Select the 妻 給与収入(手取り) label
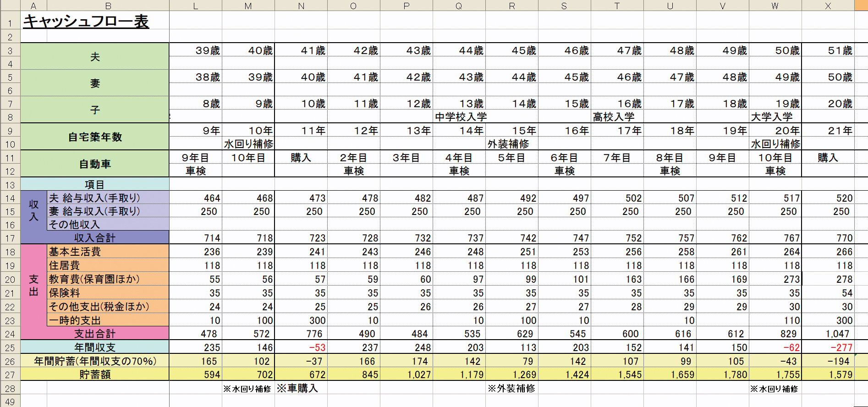The width and height of the screenshot is (868, 407). (x=108, y=211)
